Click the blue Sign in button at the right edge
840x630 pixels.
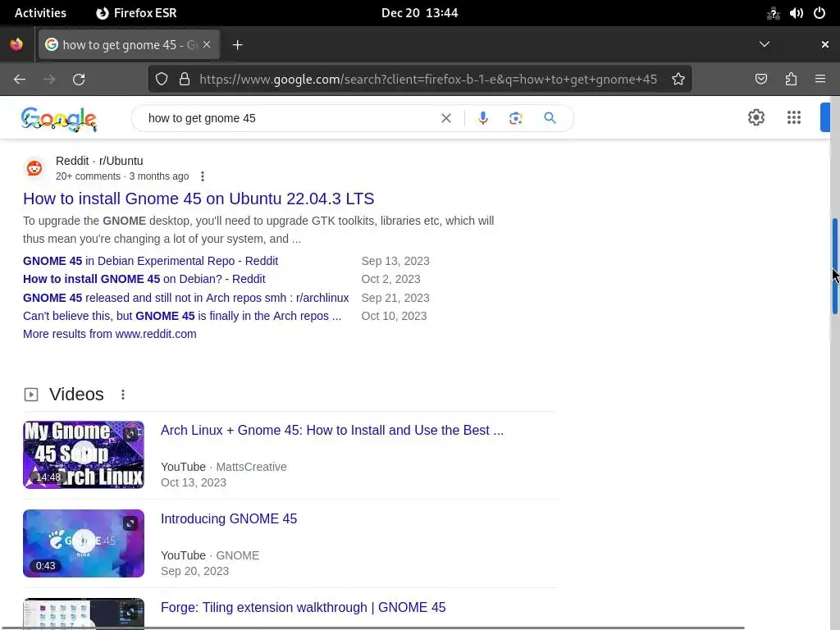tap(825, 117)
